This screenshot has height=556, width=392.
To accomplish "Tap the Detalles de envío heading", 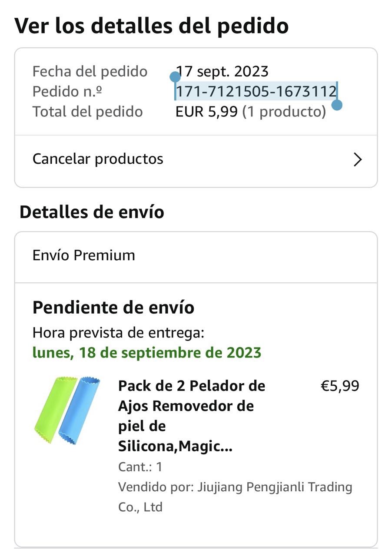I will click(x=92, y=212).
